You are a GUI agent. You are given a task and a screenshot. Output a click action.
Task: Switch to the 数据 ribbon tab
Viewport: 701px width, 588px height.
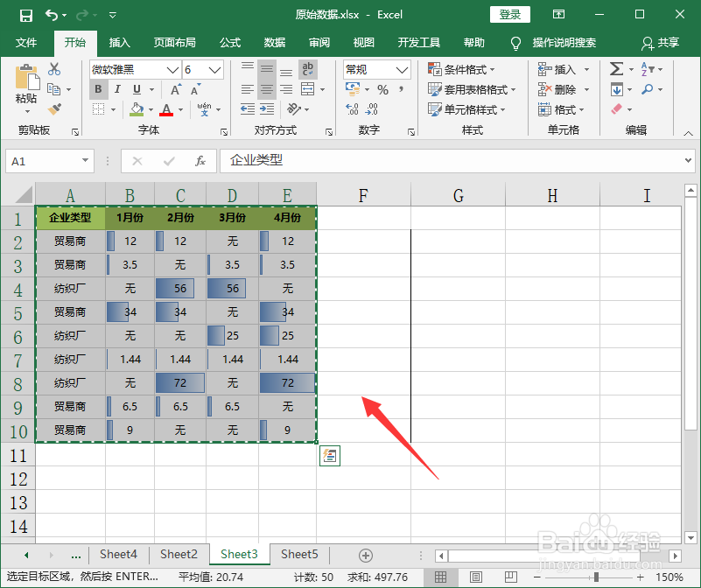[275, 43]
